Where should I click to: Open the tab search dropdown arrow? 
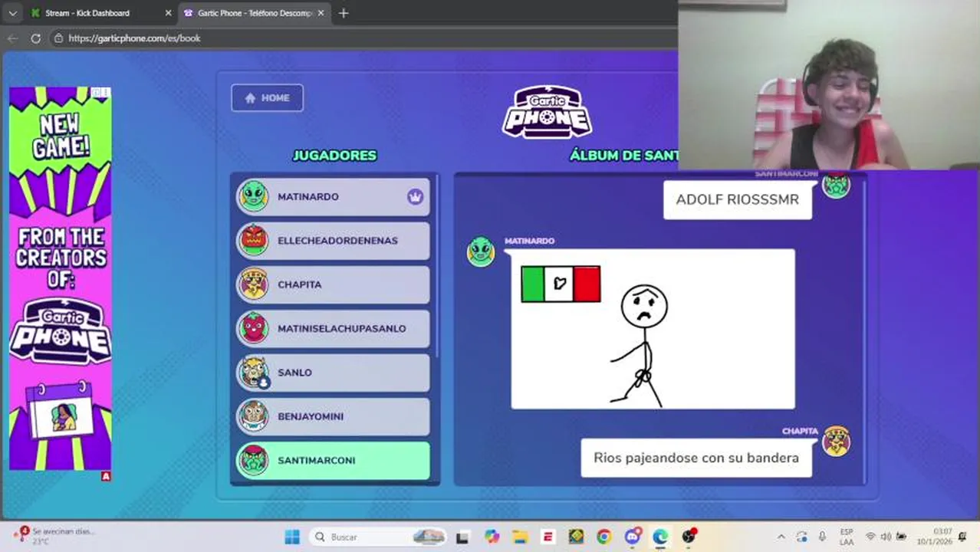(x=12, y=13)
